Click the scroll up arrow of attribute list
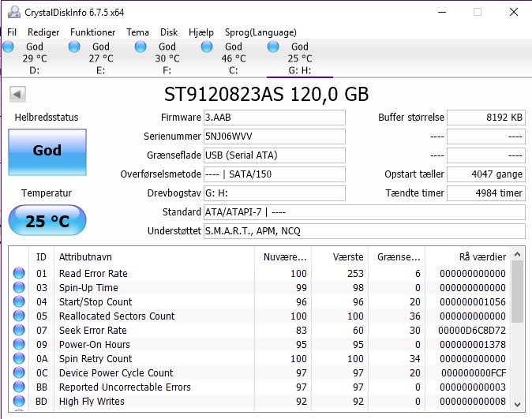The width and height of the screenshot is (532, 419). point(517,254)
